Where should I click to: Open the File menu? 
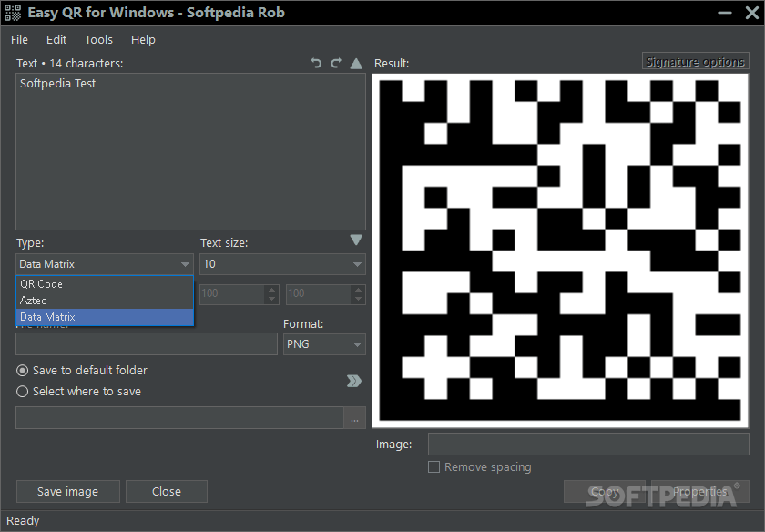pos(19,39)
